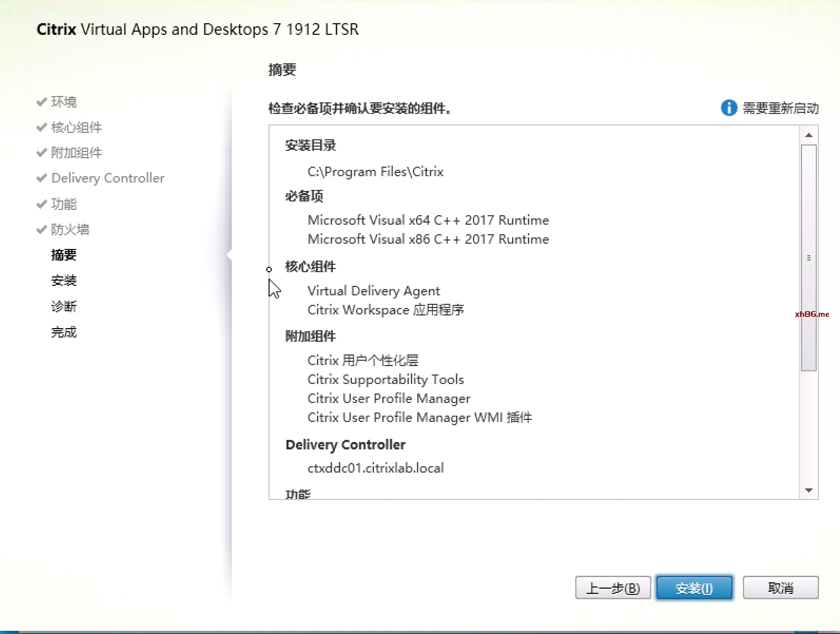This screenshot has width=840, height=634.
Task: Select the 诊断 step in the sidebar
Action: coord(64,306)
